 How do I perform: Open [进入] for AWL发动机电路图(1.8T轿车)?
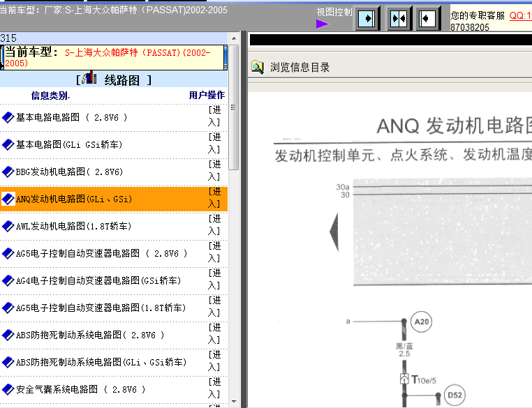tap(214, 225)
